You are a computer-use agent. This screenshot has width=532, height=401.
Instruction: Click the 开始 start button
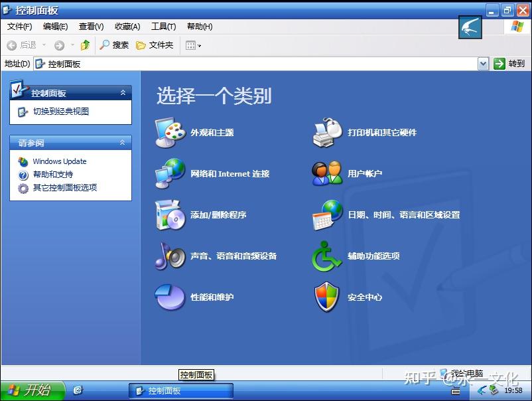(33, 390)
